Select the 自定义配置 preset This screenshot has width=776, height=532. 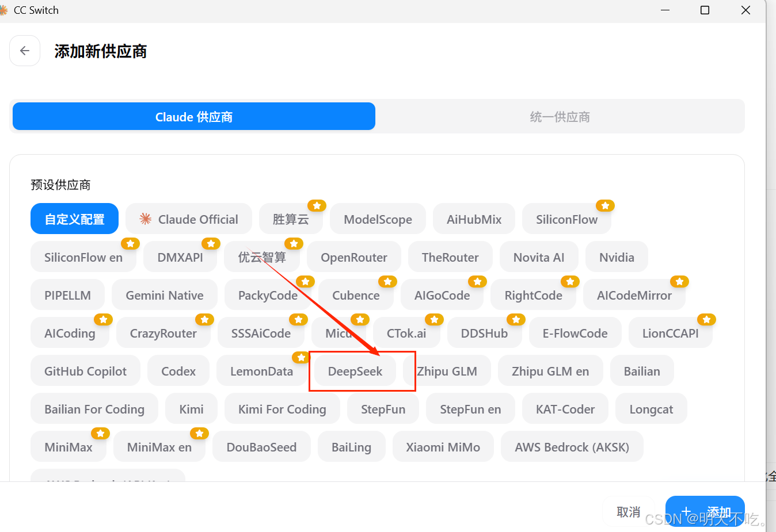click(x=75, y=219)
